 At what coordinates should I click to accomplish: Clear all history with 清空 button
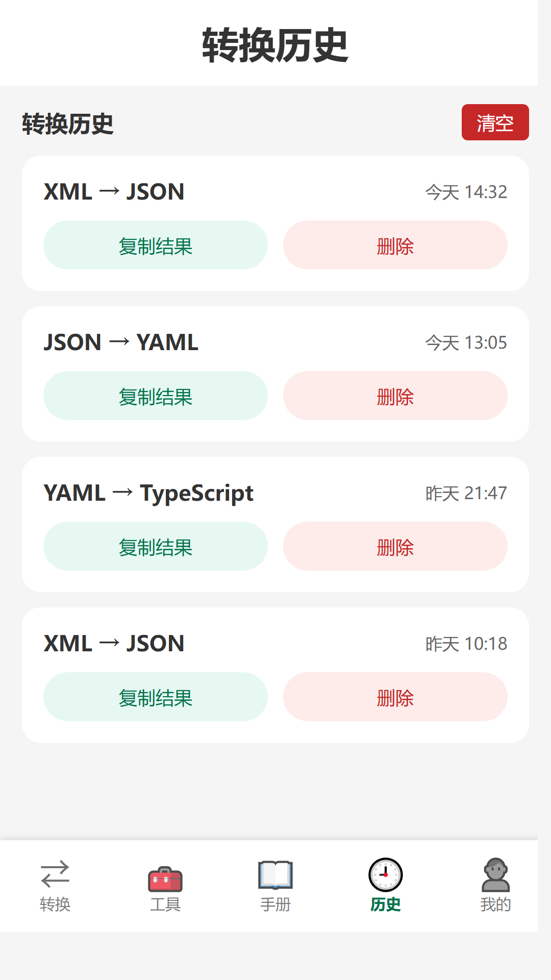pos(495,122)
